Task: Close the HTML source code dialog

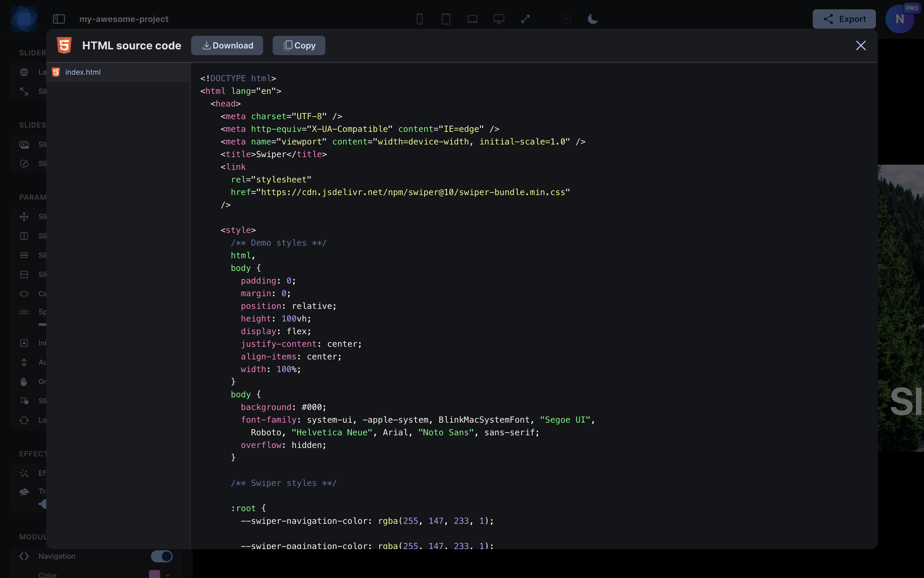Action: coord(861,45)
